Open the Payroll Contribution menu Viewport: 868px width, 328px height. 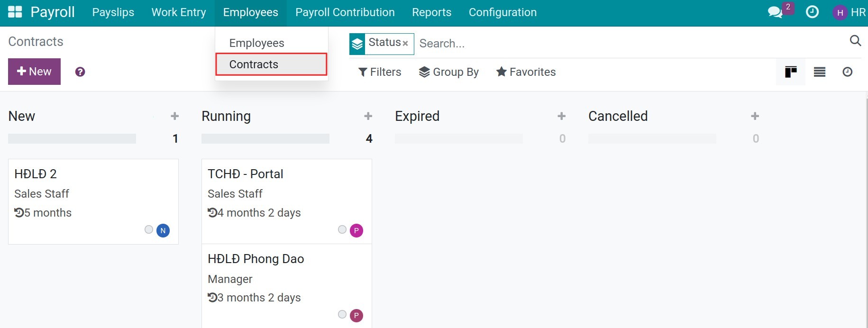pyautogui.click(x=345, y=12)
